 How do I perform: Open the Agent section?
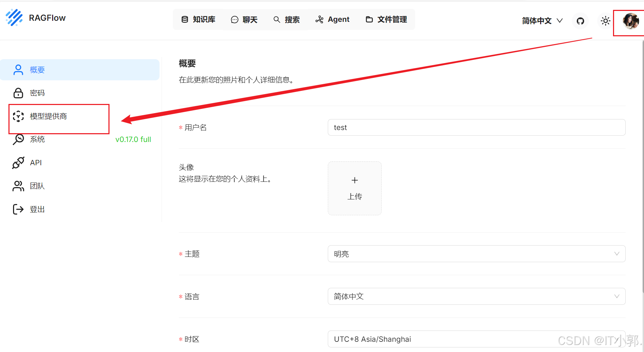tap(332, 19)
